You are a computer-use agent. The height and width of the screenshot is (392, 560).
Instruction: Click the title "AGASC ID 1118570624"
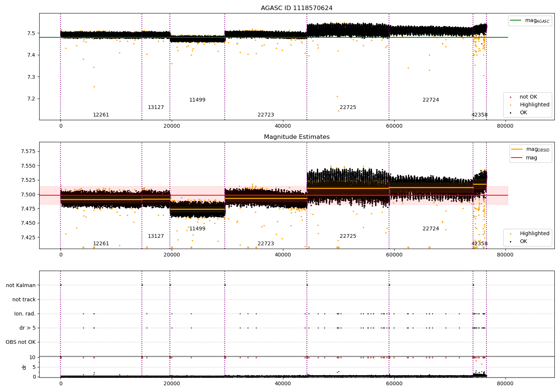click(296, 8)
